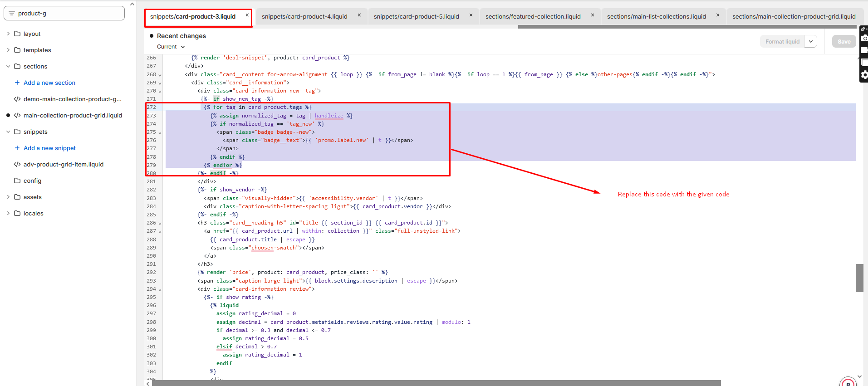Image resolution: width=868 pixels, height=386 pixels.
Task: Fold code at line 270
Action: point(160,91)
